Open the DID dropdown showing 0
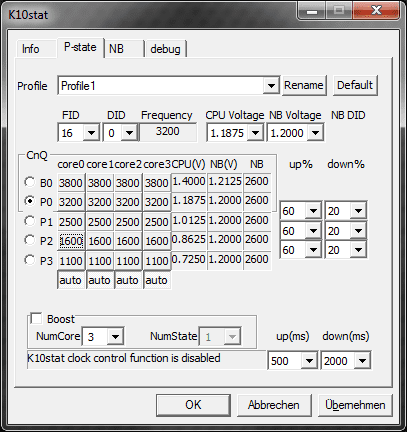 coord(129,133)
